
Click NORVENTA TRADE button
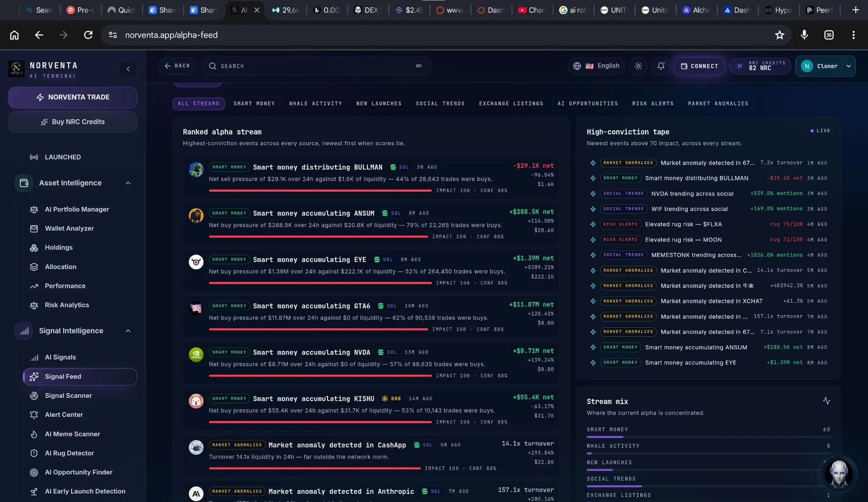pyautogui.click(x=72, y=98)
